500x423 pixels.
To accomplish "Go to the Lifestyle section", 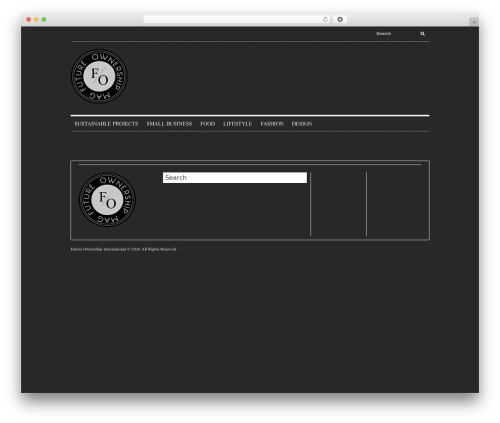I will [x=238, y=124].
